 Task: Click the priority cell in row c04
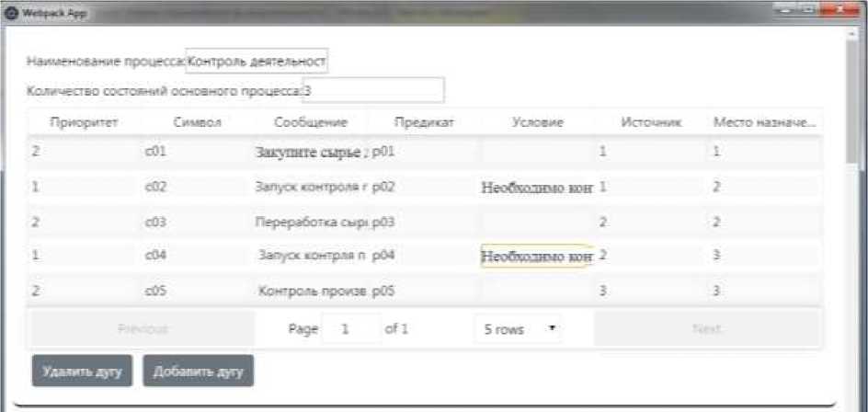(x=83, y=256)
